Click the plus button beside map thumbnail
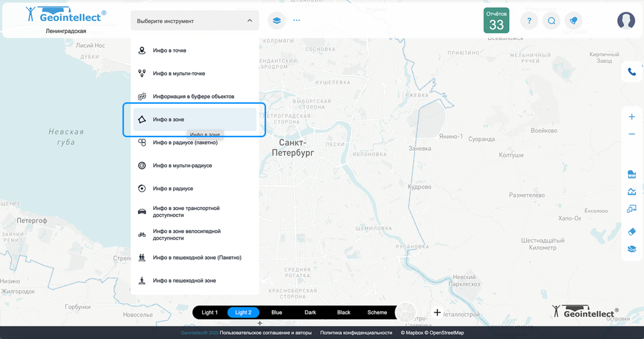Screen dimensions: 644x339 (x=437, y=312)
